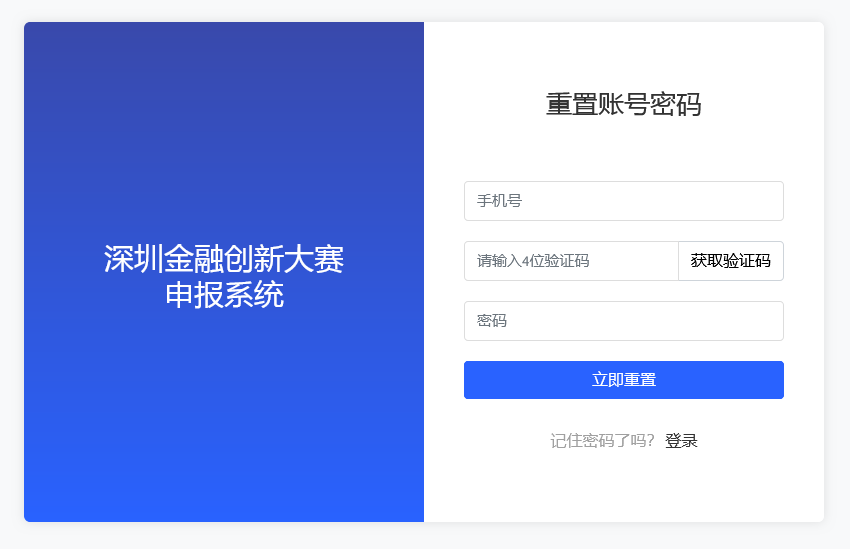Viewport: 850px width, 549px height.
Task: Select the 密码 password field
Action: [x=623, y=321]
